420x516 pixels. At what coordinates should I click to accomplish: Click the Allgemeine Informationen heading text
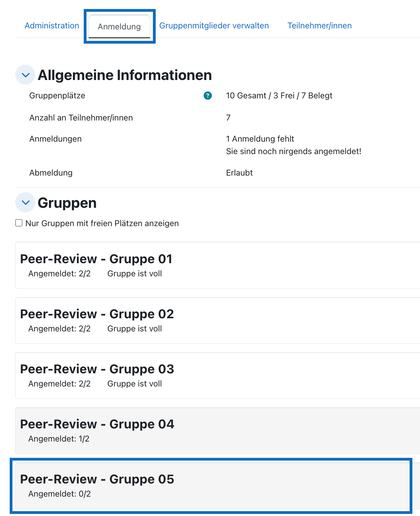click(x=125, y=75)
